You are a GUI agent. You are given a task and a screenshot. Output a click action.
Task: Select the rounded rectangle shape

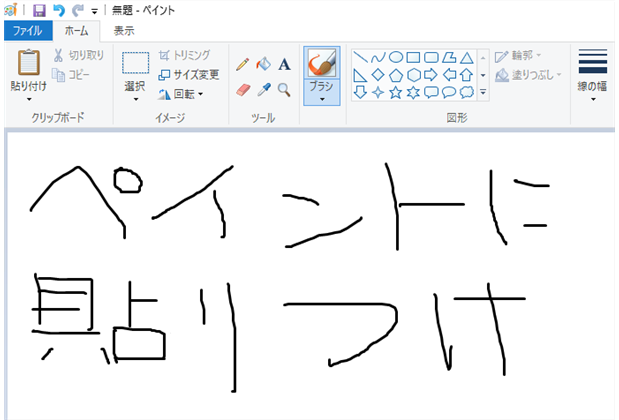(x=431, y=58)
